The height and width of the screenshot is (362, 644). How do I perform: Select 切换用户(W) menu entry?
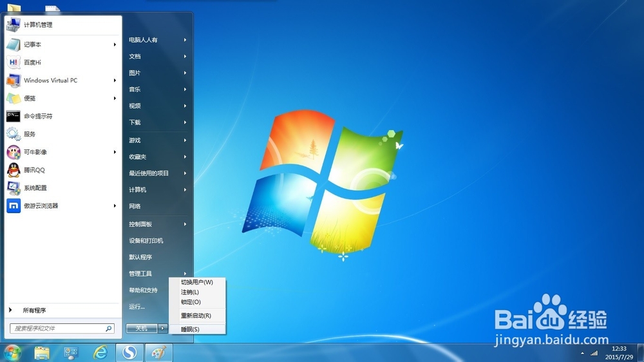coord(197,282)
